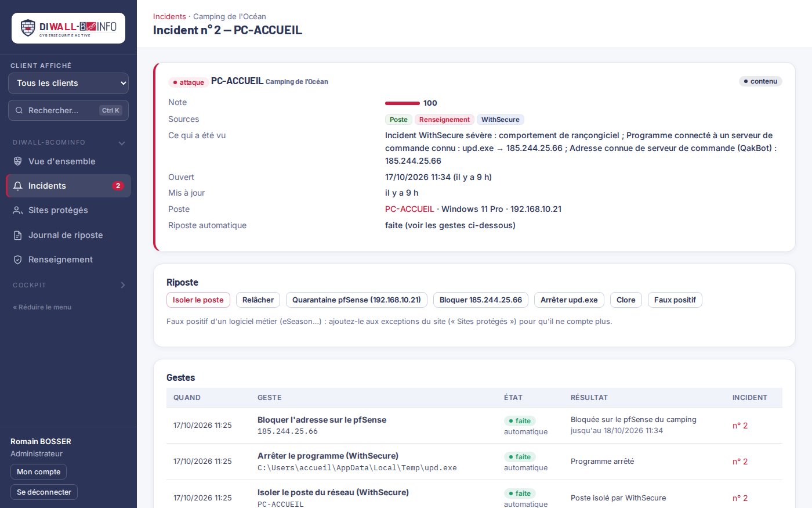
Task: Open Vue d'ensemble page
Action: 68,161
